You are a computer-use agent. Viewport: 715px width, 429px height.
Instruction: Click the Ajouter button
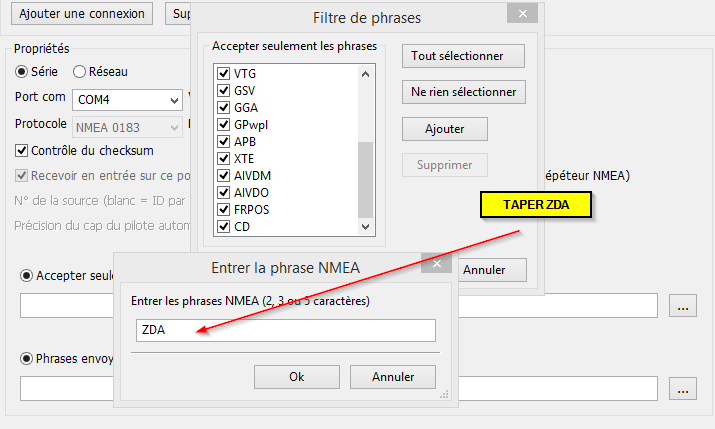coord(445,129)
